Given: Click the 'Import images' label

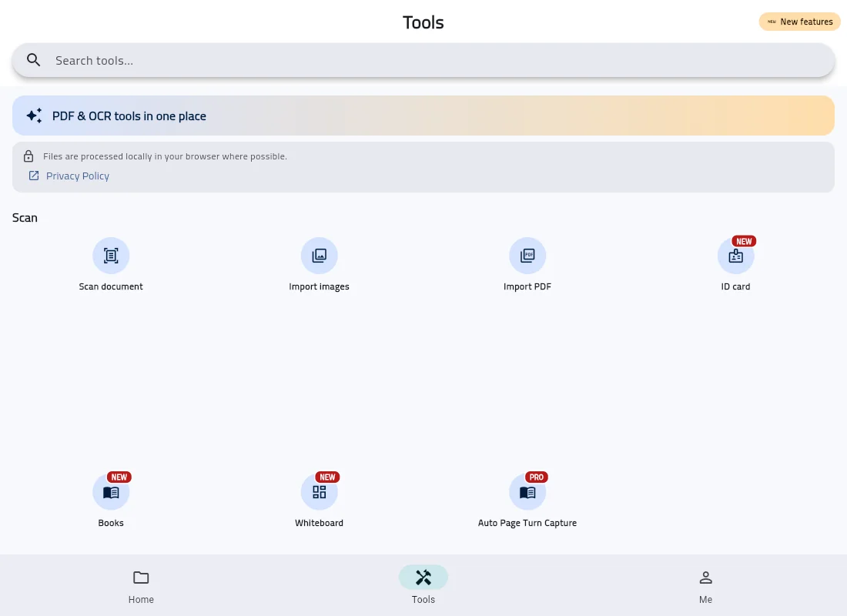Looking at the screenshot, I should pyautogui.click(x=320, y=286).
